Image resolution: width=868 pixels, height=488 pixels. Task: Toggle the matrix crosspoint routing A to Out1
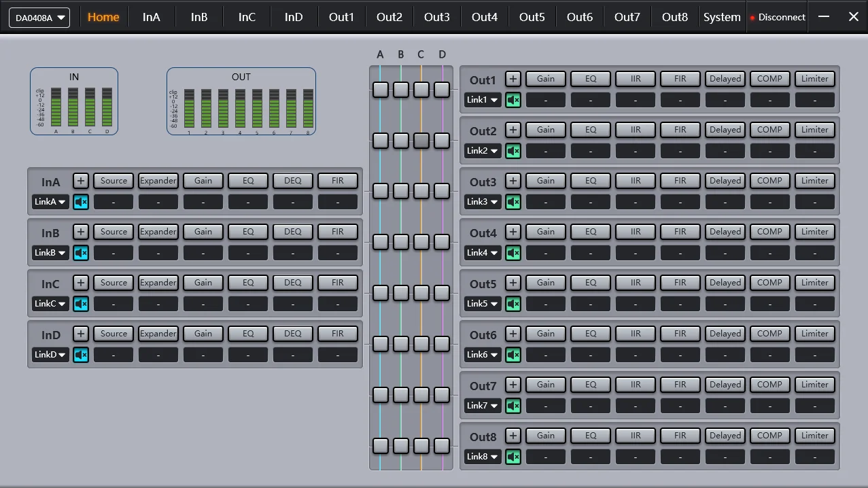[381, 88]
